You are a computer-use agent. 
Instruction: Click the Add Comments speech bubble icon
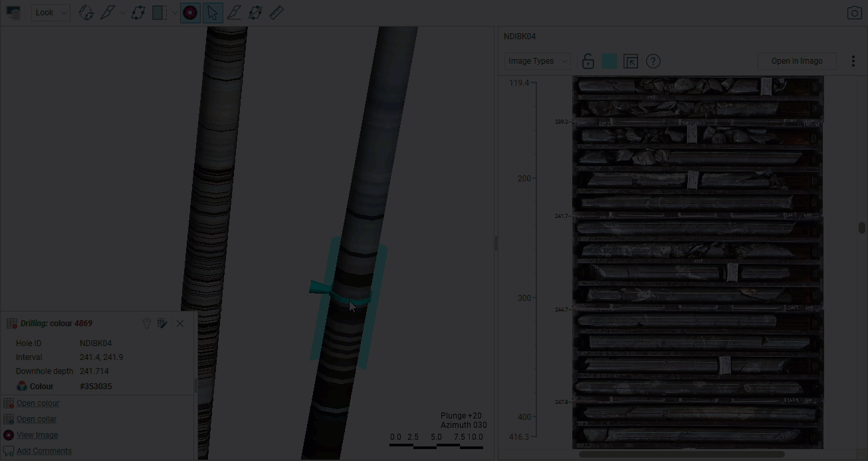click(9, 451)
